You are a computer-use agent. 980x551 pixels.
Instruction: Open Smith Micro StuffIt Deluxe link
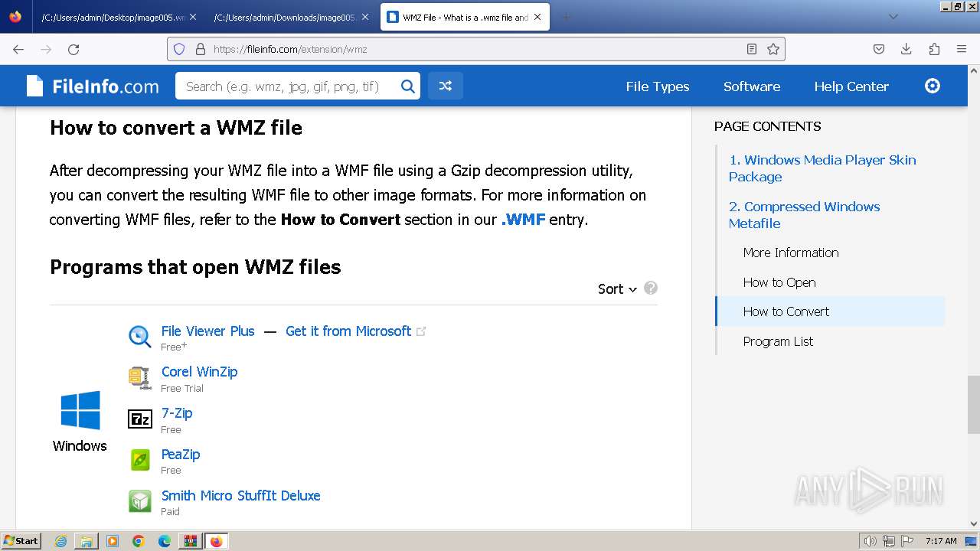pos(240,496)
